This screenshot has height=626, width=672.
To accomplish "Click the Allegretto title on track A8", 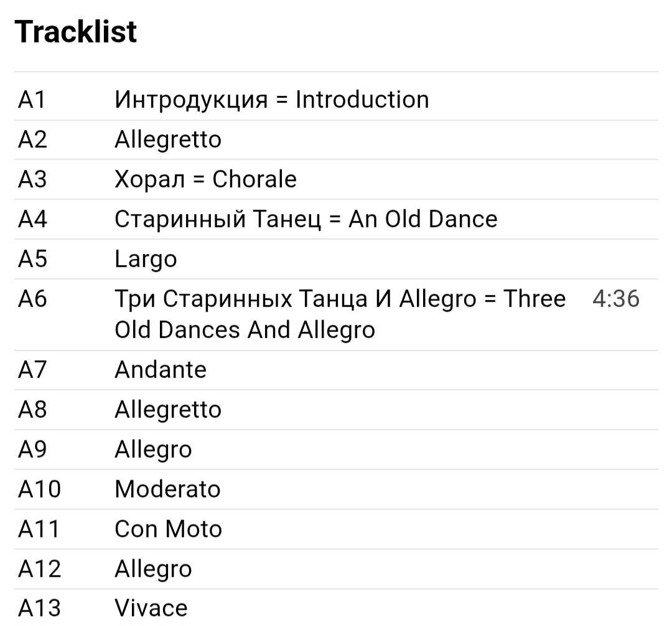I will point(168,409).
